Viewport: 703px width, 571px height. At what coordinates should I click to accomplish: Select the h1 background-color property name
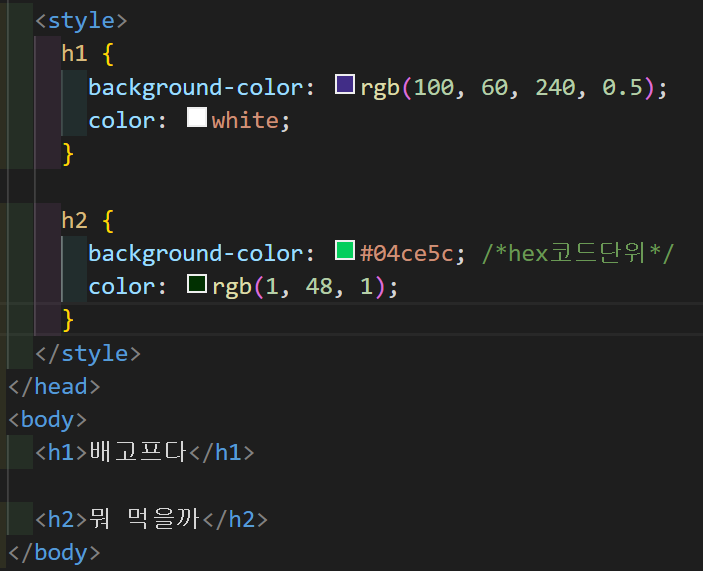tap(196, 87)
